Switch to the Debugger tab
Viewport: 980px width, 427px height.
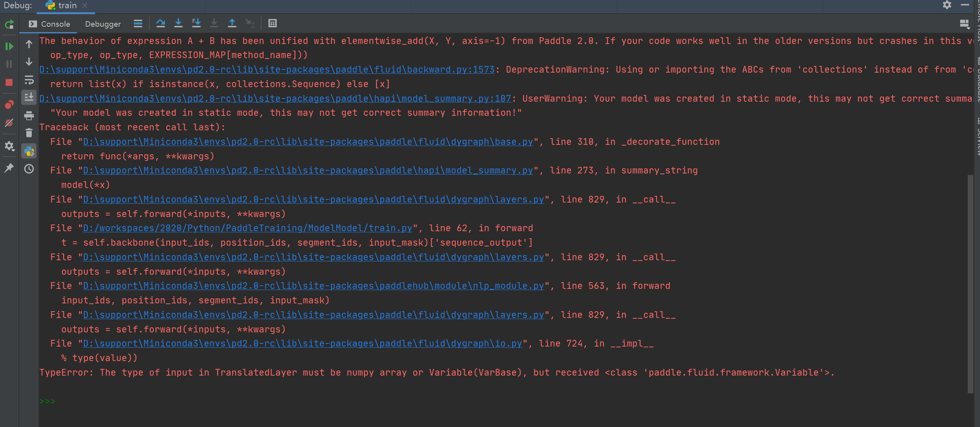(103, 24)
